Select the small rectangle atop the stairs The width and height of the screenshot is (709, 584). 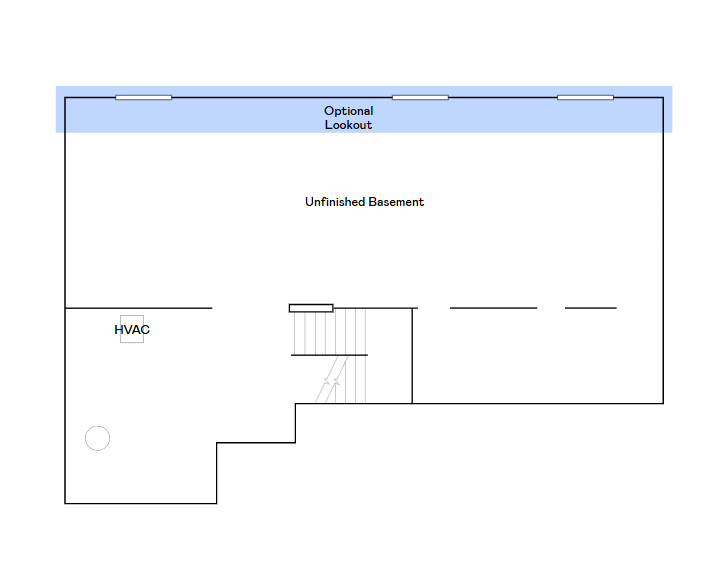pos(311,308)
